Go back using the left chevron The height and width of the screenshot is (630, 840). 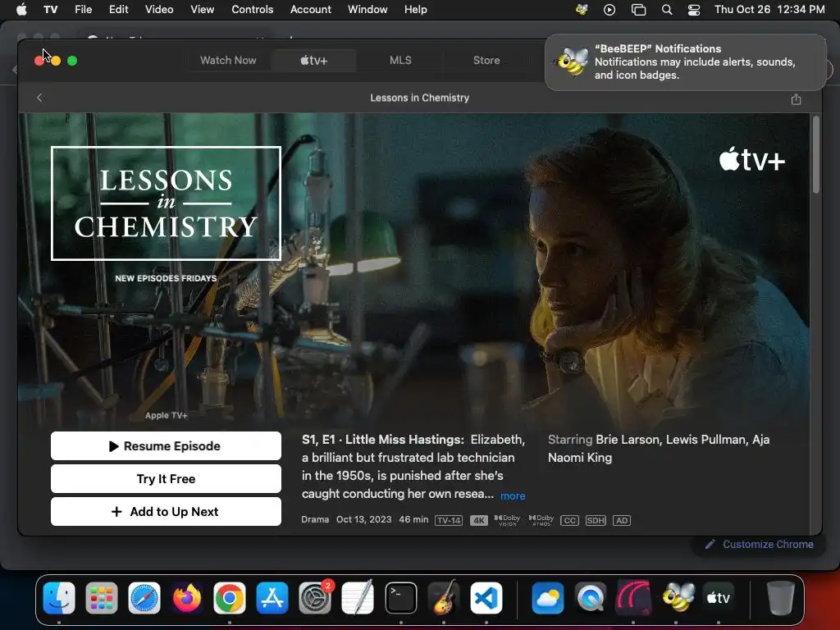(39, 98)
